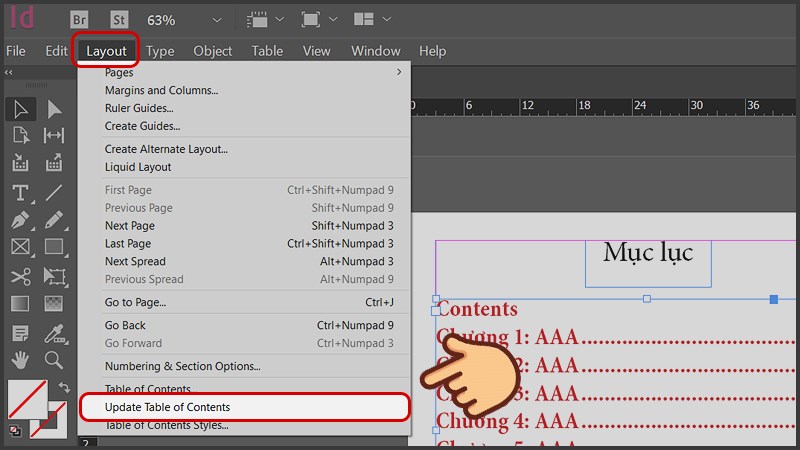The width and height of the screenshot is (800, 450).
Task: Select the Direct Selection tool
Action: click(x=54, y=109)
